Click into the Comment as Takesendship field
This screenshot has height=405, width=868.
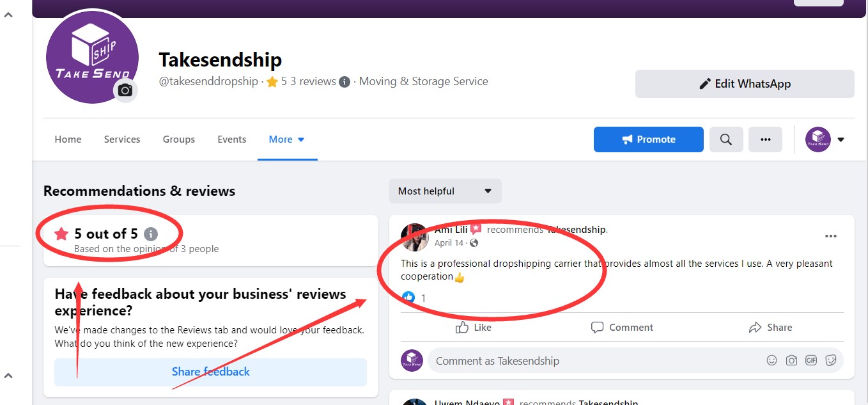[x=598, y=360]
